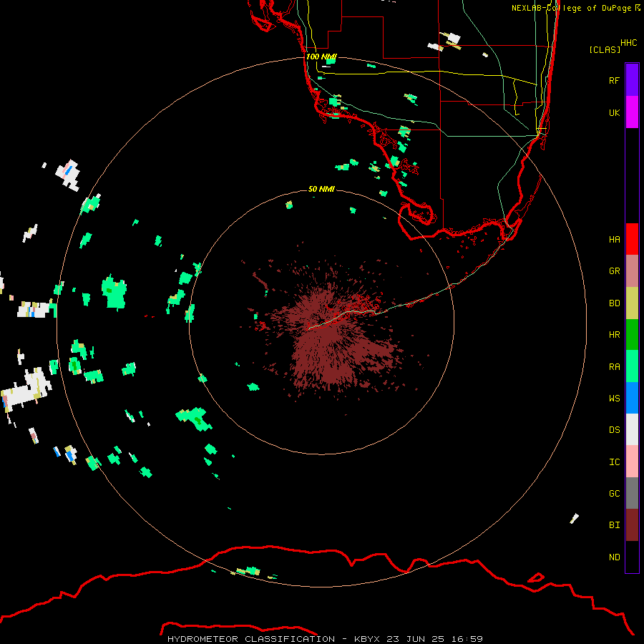Click the HHC product code label
Viewport: 644px width, 644px height.
pos(628,43)
